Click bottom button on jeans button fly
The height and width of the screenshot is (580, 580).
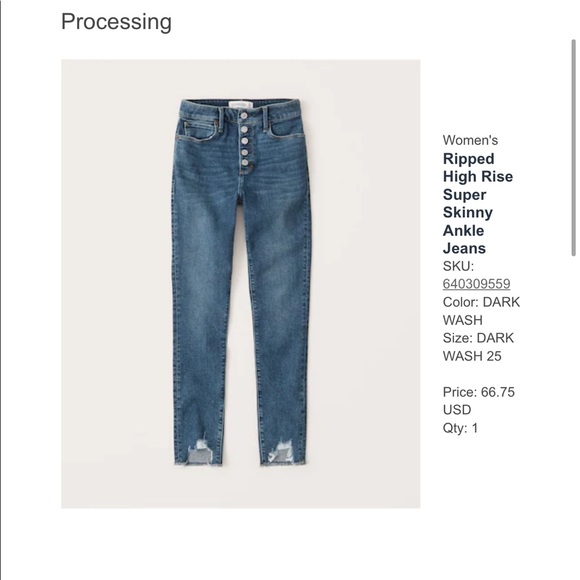pos(245,162)
